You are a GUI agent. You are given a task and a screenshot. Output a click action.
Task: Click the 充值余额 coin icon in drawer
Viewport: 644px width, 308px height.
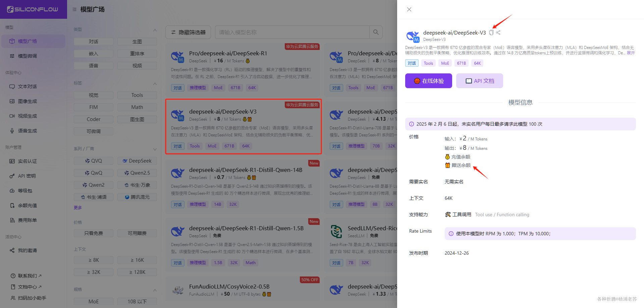click(447, 157)
